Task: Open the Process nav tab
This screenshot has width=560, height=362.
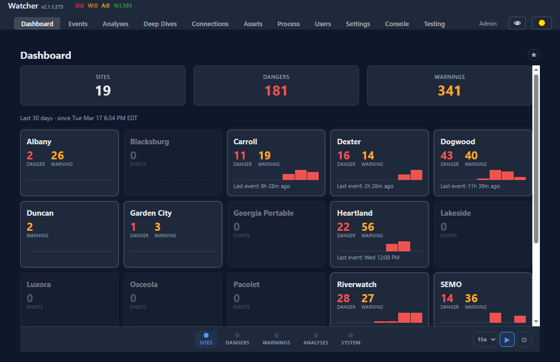Action: [289, 24]
